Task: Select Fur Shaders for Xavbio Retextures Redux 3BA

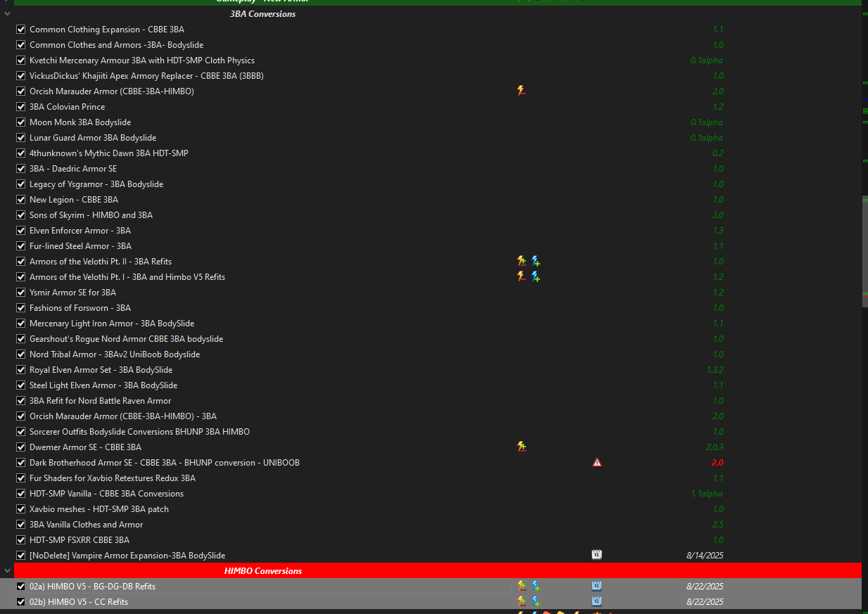Action: [113, 478]
